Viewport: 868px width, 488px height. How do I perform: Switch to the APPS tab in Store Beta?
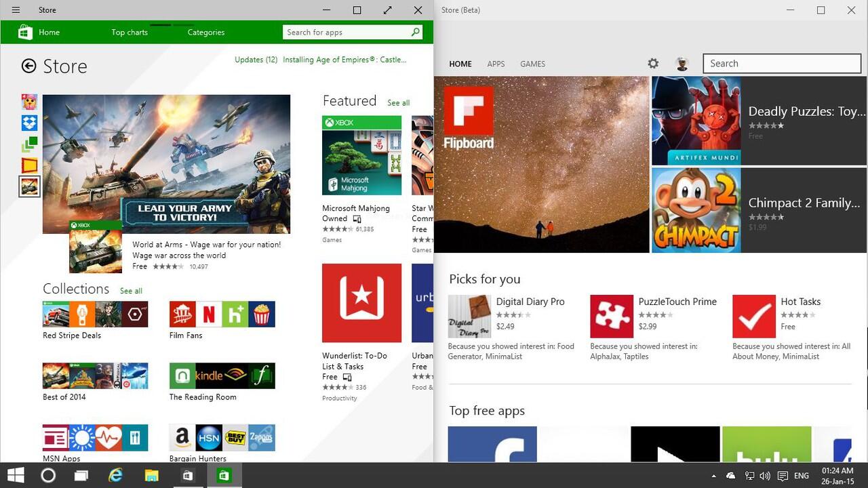tap(496, 64)
